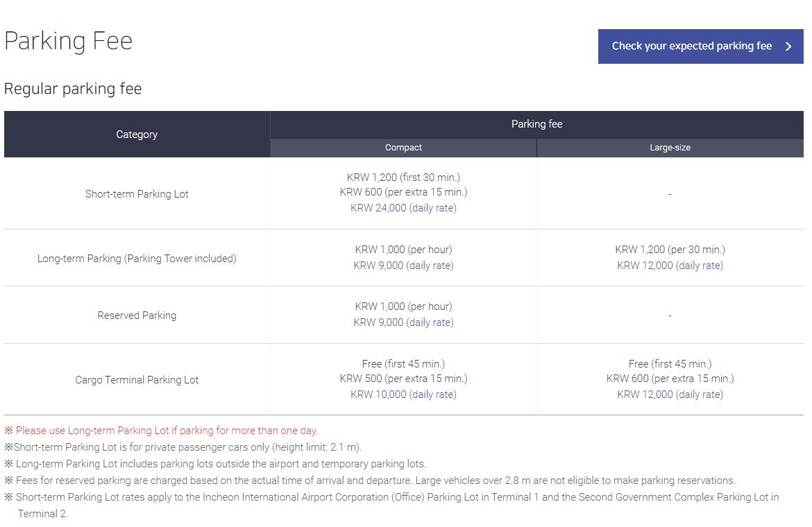Click the KRW 10,000 daily rate text
Viewport: 812px width, 527px height.
tap(403, 395)
